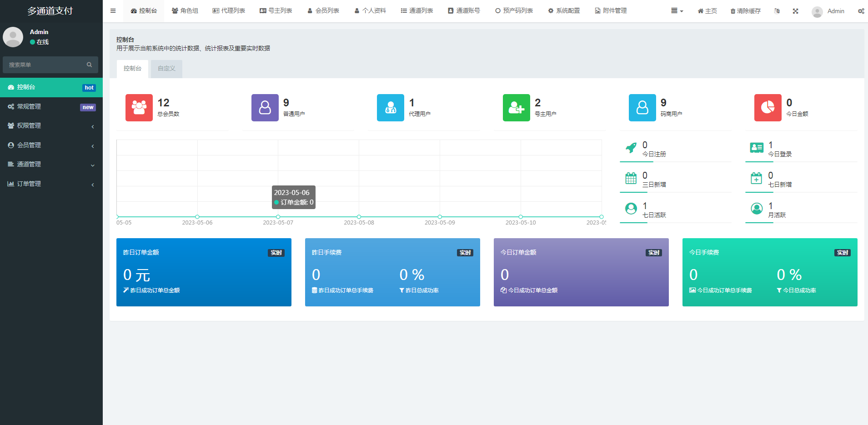
Task: Click the language switch icon
Action: tap(777, 11)
